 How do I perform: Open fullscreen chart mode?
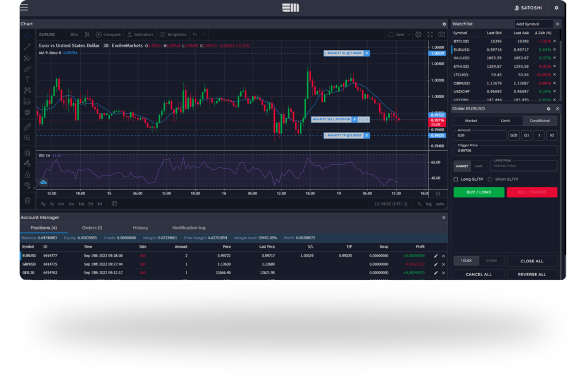tap(430, 34)
